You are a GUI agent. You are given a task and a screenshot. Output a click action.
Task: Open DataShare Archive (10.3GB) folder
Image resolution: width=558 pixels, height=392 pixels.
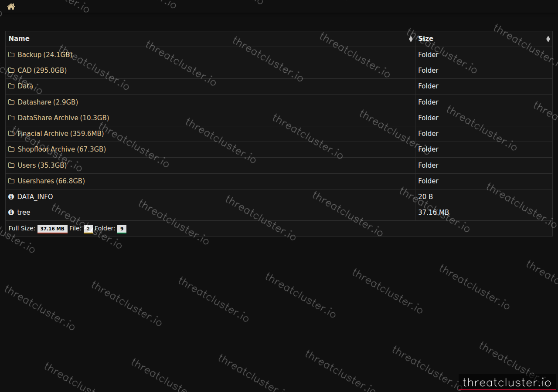[x=63, y=118]
